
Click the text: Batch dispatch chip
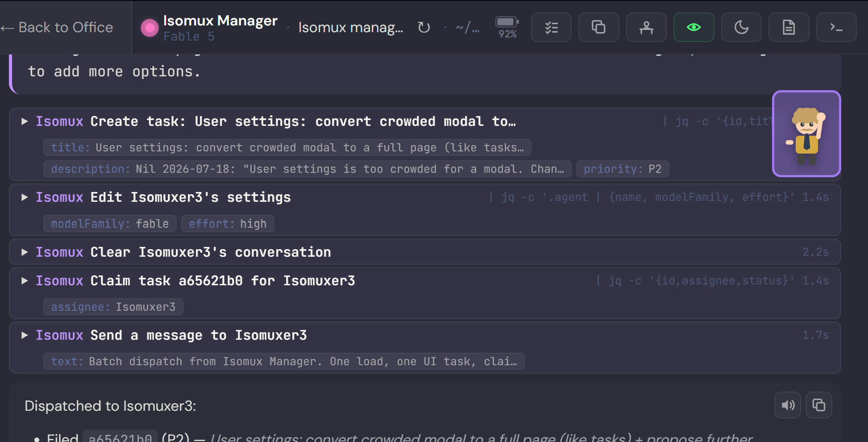284,361
